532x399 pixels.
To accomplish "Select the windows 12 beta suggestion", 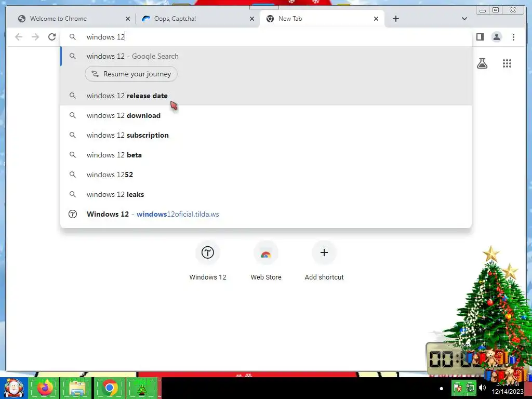I will click(x=266, y=155).
